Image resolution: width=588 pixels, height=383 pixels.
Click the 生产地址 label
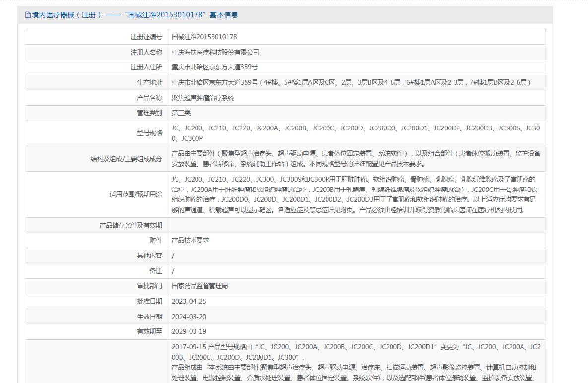tap(149, 82)
